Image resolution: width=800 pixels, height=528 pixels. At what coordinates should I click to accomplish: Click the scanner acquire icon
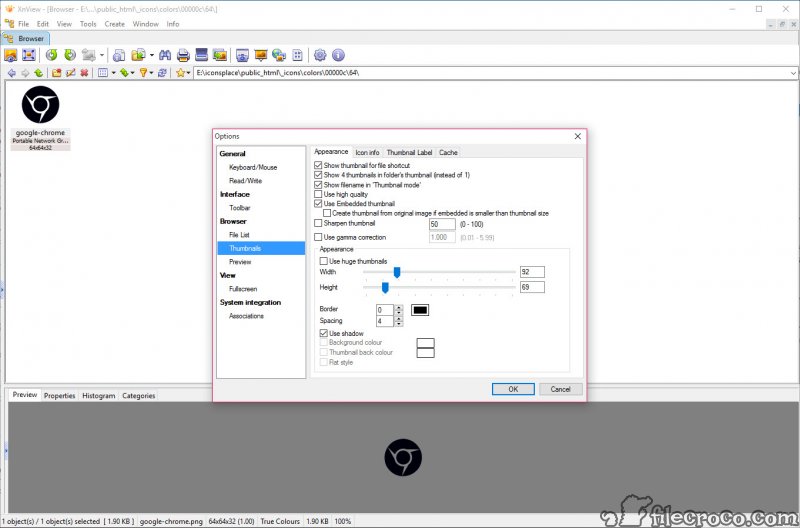[x=202, y=55]
